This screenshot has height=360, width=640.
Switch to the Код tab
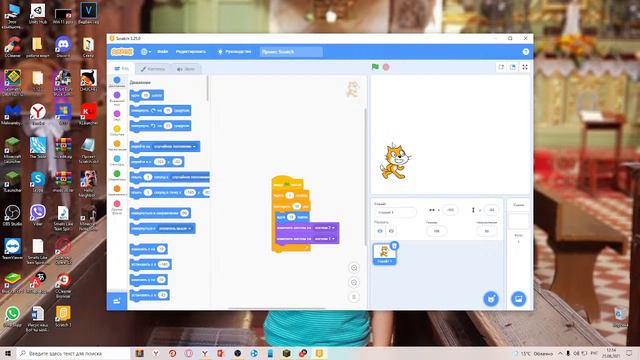click(121, 69)
